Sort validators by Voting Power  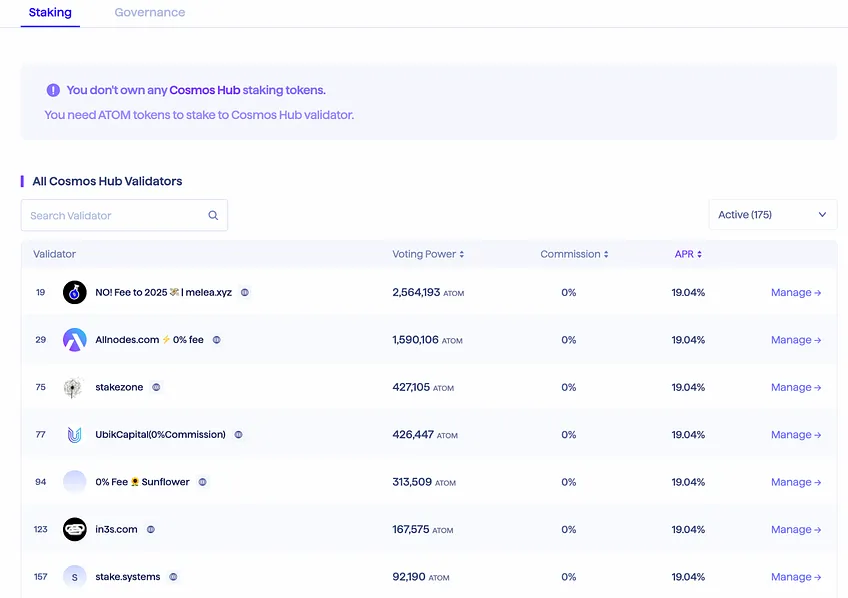[x=428, y=254]
